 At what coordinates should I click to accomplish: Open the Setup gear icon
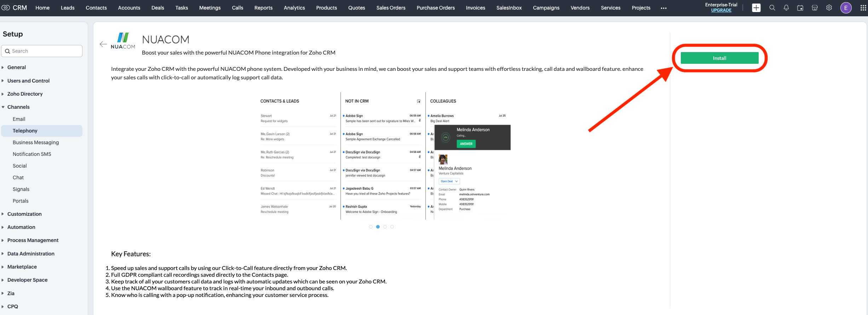click(x=829, y=8)
